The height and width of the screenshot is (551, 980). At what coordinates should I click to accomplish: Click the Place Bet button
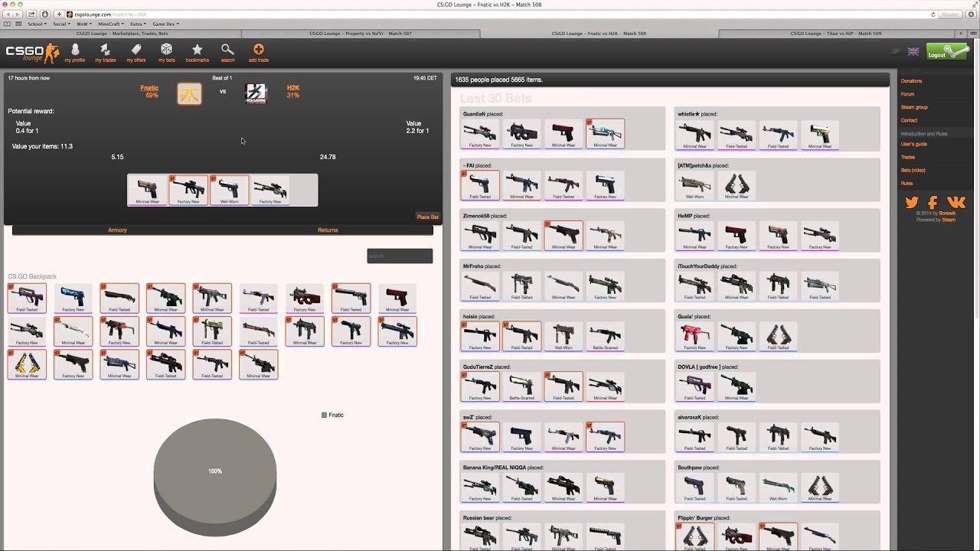tap(428, 217)
